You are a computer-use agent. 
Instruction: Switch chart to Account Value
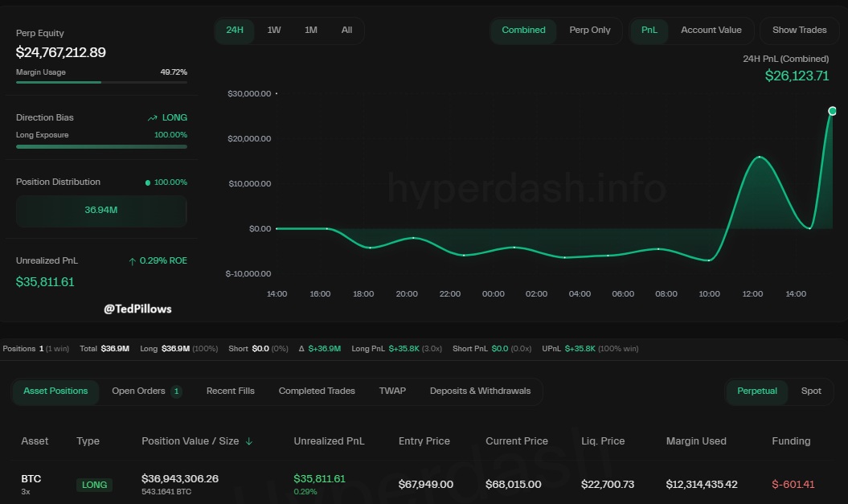pyautogui.click(x=711, y=31)
